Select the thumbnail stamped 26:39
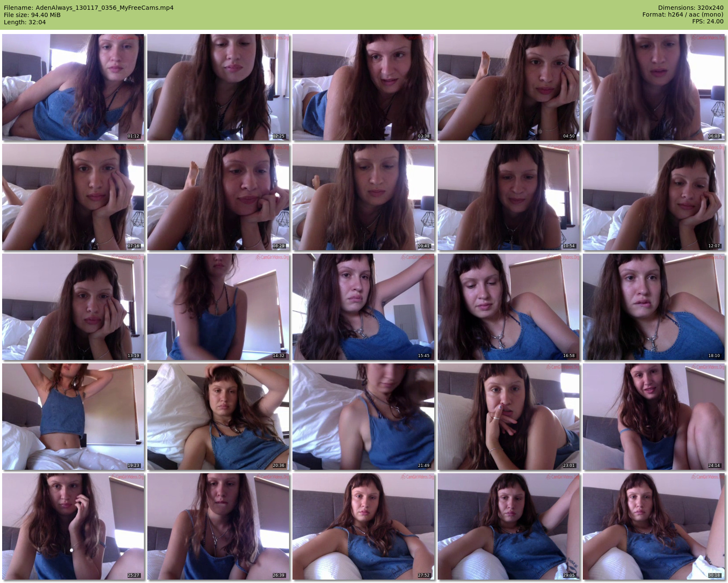Screen dimensions: 728x583 tap(218, 526)
